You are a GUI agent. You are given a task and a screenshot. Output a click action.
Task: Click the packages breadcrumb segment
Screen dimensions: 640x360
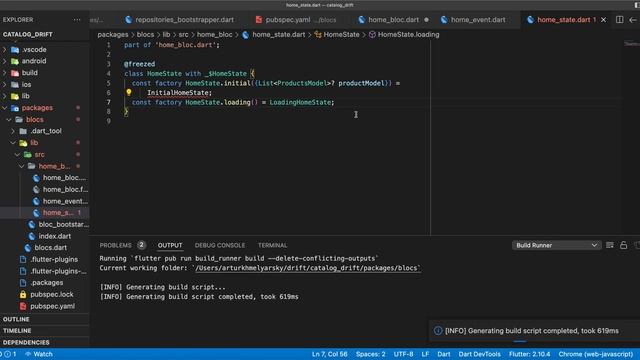(113, 35)
